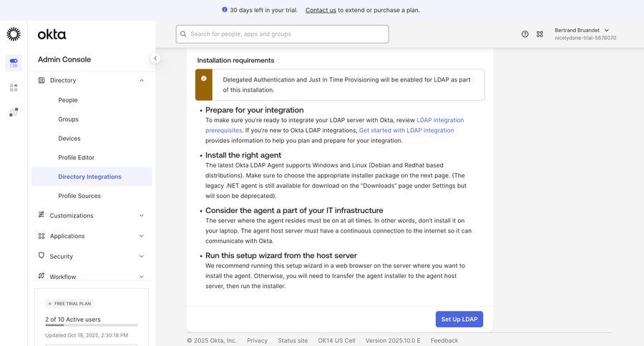Click the help question mark icon
This screenshot has height=346, width=644.
point(525,34)
